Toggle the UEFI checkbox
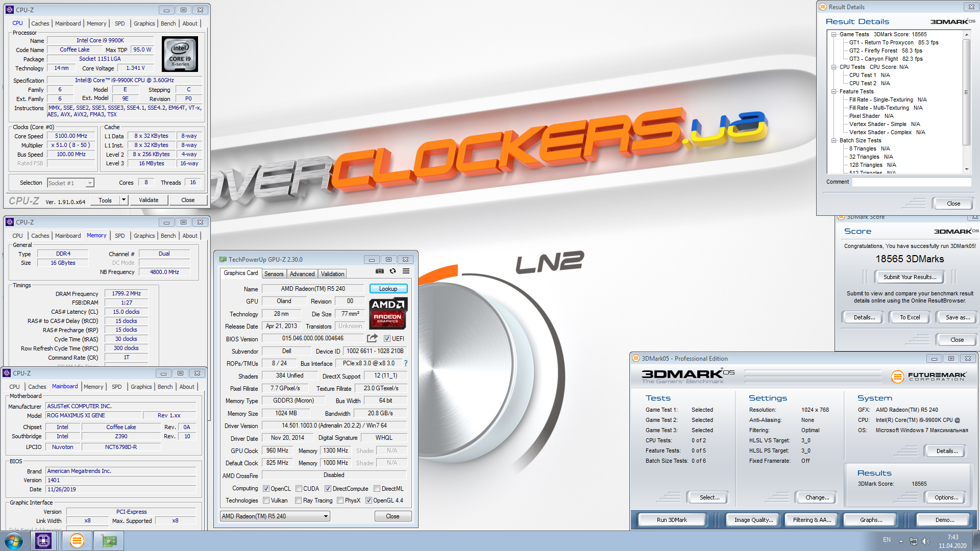Viewport: 980px width, 551px height. click(387, 339)
